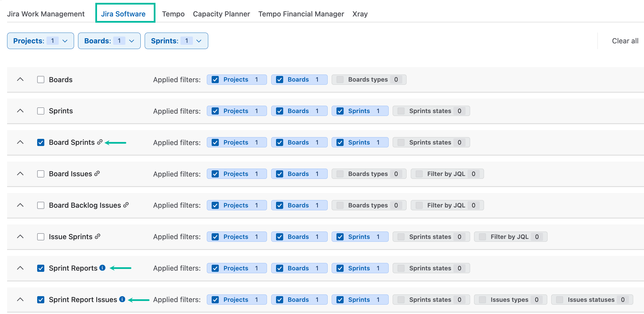The height and width of the screenshot is (314, 644).
Task: Open the Capacity Planner tab
Action: 221,14
